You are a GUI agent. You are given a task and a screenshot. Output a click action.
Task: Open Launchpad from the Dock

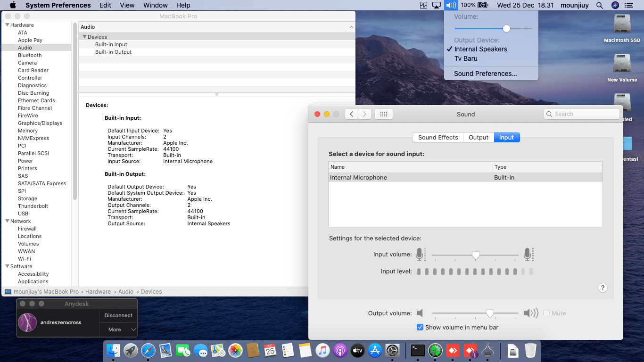point(131,350)
